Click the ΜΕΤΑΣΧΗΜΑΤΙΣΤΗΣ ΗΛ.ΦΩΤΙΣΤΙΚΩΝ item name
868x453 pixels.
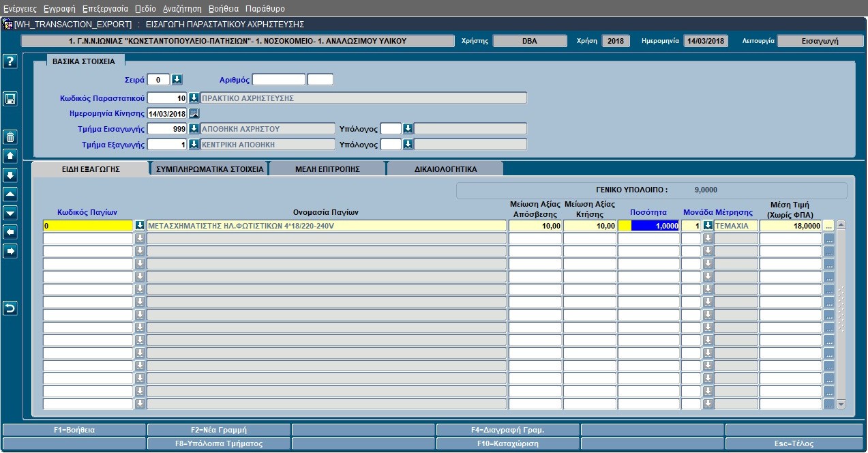point(327,225)
